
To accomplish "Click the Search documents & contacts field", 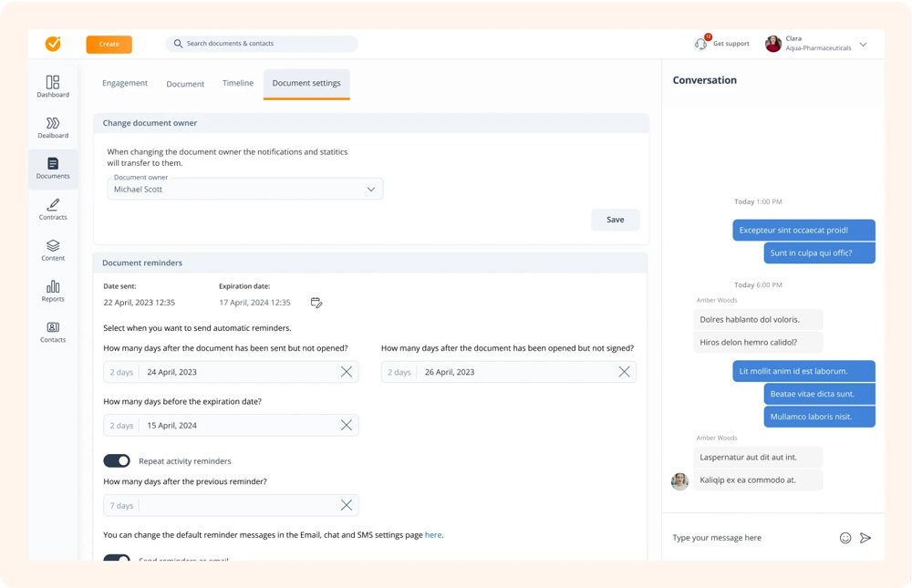I will (264, 44).
